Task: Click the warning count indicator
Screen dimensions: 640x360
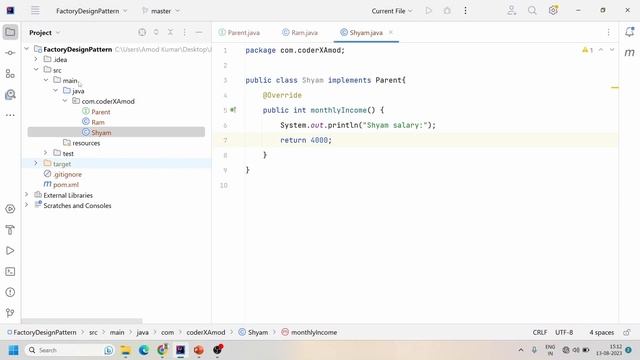Action: click(x=588, y=50)
